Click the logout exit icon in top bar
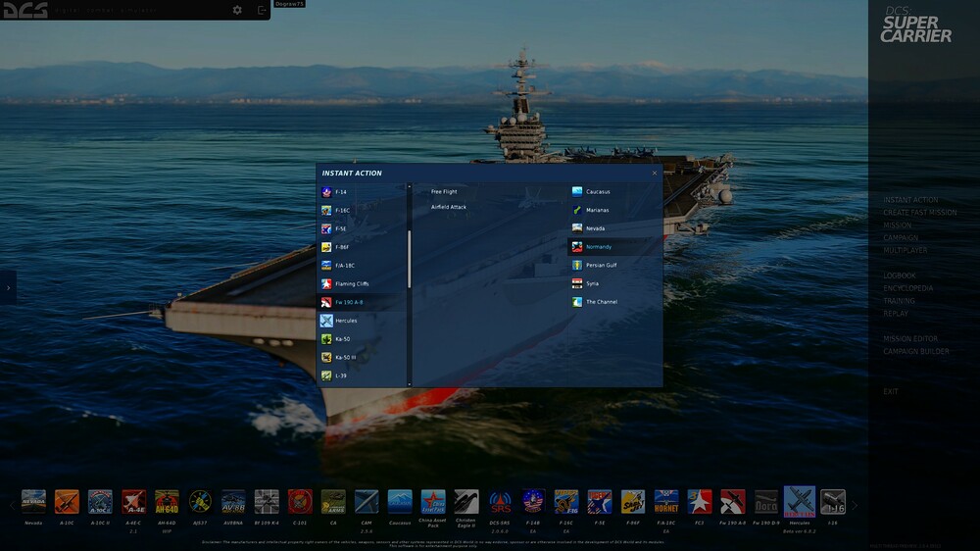Viewport: 980px width, 551px height. click(x=262, y=10)
